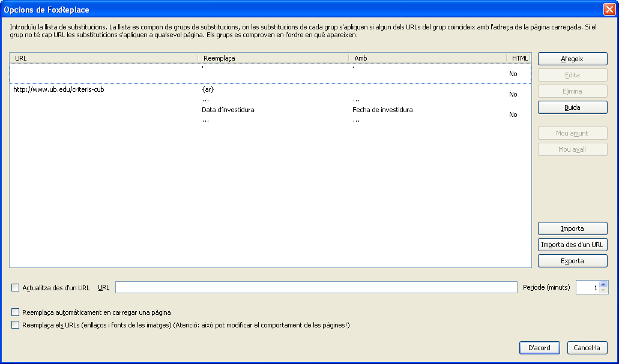The height and width of the screenshot is (364, 619).
Task: Select the http://www.ub.edu/criteris-cub group row
Action: coord(60,89)
